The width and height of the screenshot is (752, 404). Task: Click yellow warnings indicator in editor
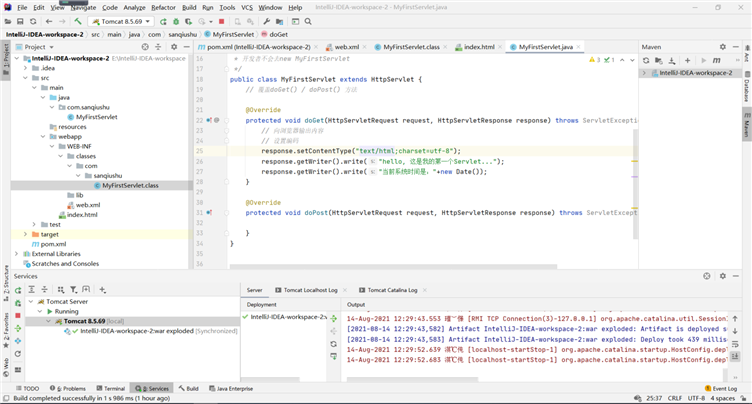(595, 60)
